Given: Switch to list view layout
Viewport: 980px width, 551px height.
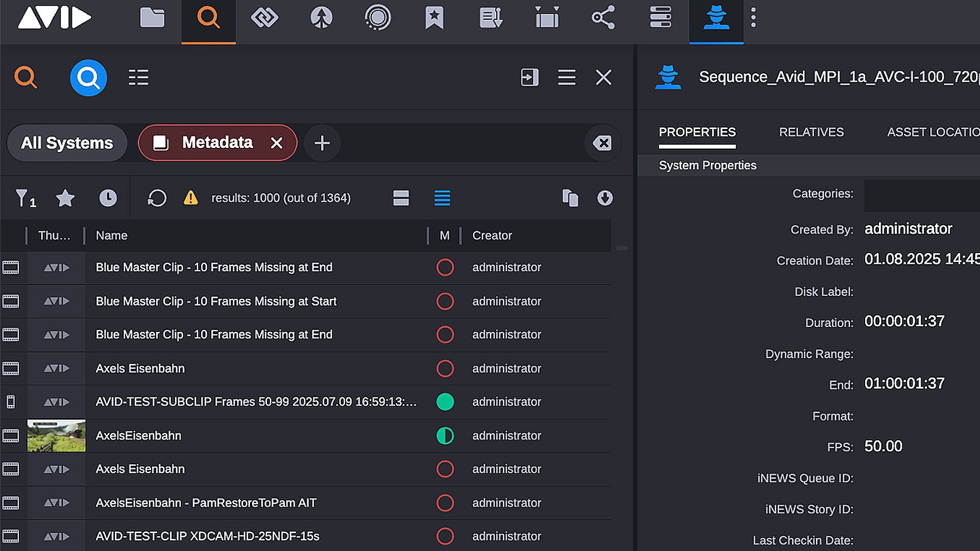Looking at the screenshot, I should point(442,198).
